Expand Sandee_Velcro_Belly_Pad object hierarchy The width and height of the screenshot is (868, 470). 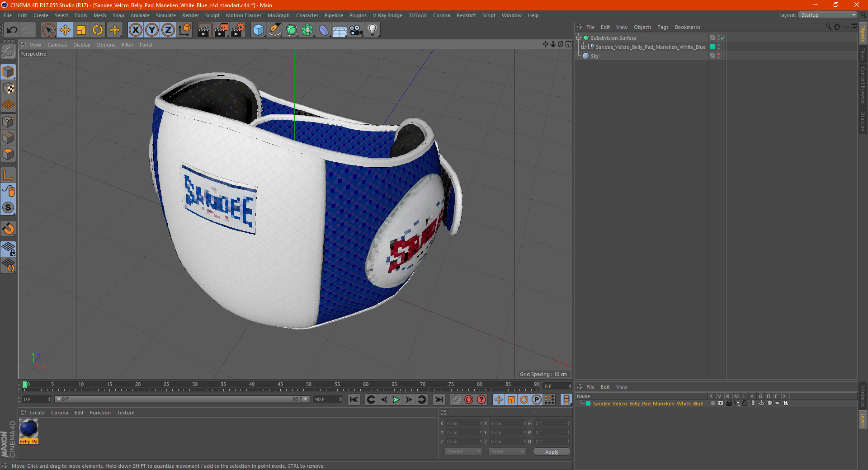pyautogui.click(x=584, y=47)
